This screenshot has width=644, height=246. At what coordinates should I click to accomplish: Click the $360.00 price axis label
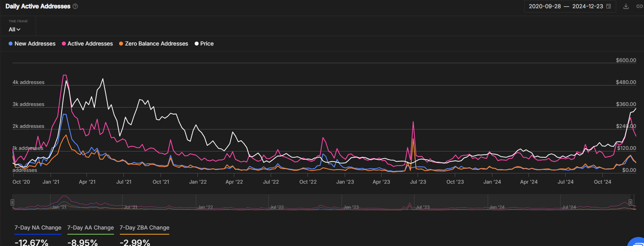[626, 104]
